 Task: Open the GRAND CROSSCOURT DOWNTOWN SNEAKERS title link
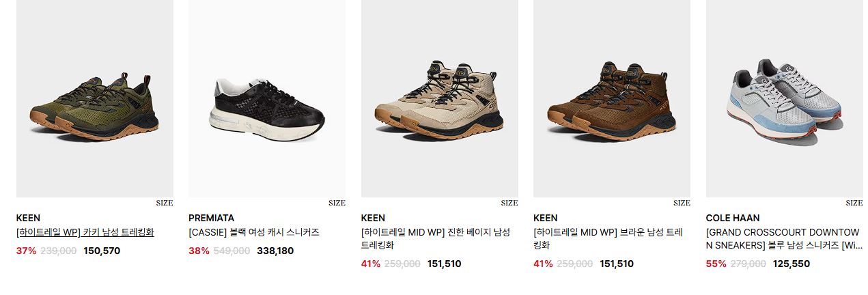click(x=783, y=238)
